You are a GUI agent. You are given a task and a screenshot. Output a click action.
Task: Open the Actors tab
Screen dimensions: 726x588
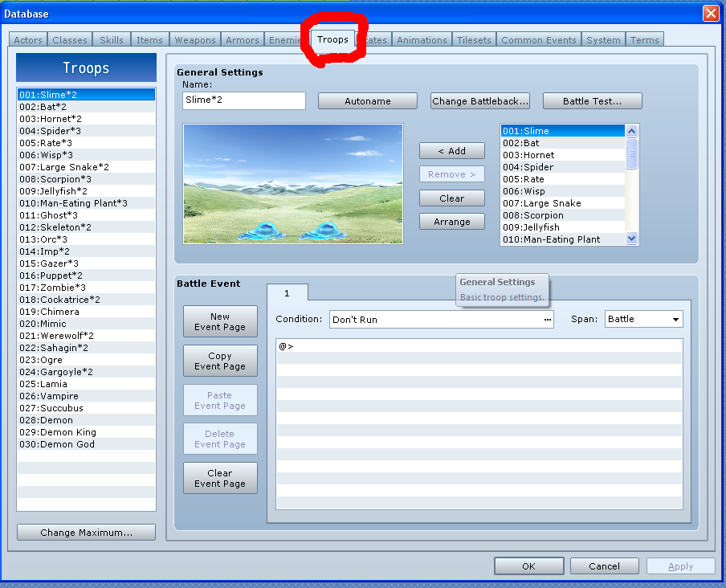pos(28,40)
